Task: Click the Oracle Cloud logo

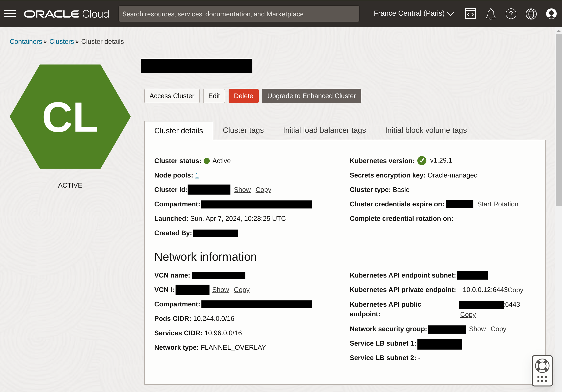Action: coord(66,14)
